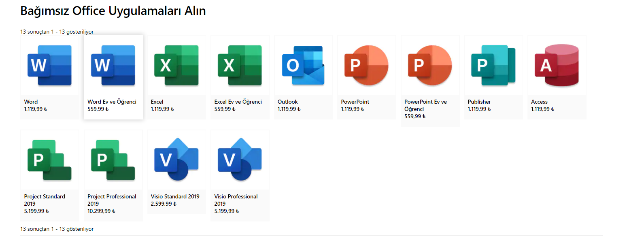The image size is (644, 247).
Task: Open 'Visio Professional 2019' title text
Action: click(x=236, y=200)
